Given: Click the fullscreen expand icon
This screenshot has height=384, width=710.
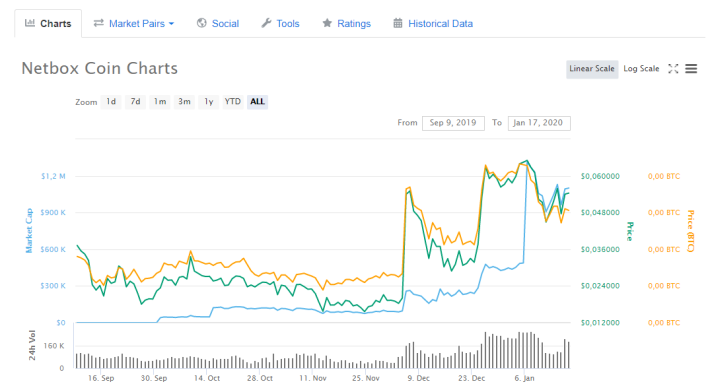Looking at the screenshot, I should tap(673, 69).
